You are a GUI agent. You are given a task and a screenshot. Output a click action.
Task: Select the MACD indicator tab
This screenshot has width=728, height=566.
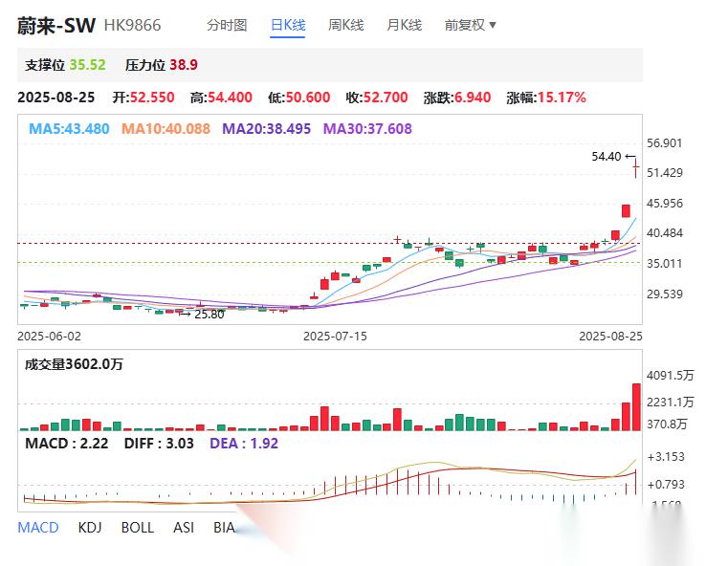point(38,528)
